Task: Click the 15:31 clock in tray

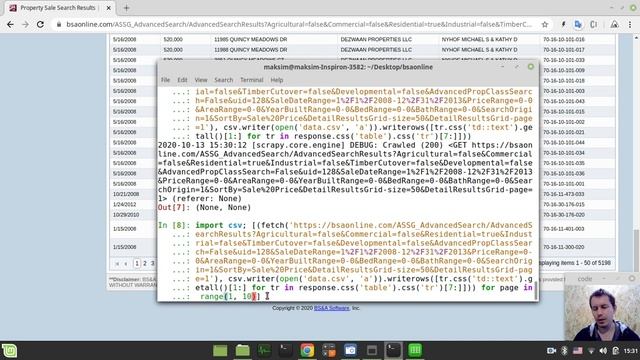Action: point(630,351)
